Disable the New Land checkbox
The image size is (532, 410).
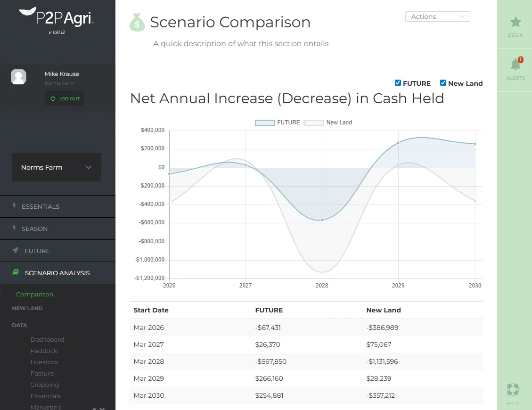[443, 83]
